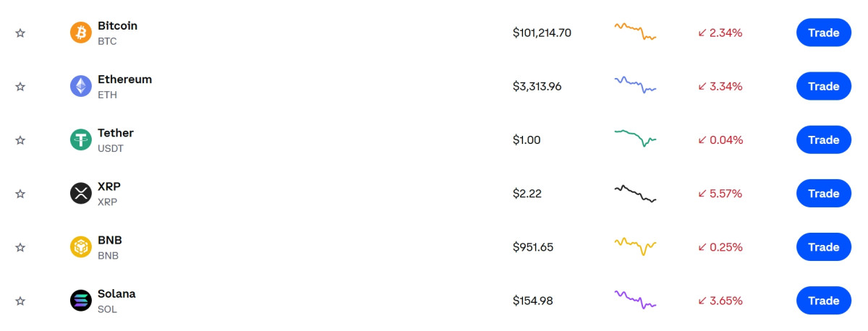Click the BNB 0.25% change value
This screenshot has width=868, height=331.
[720, 247]
